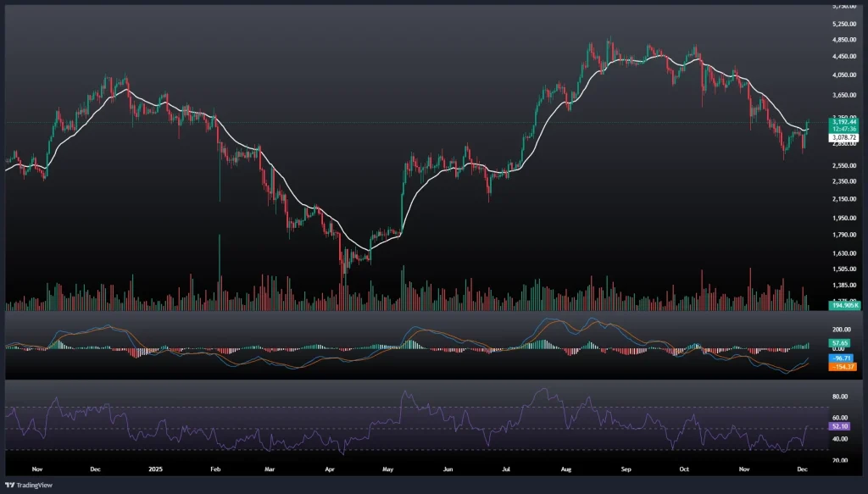Select the Oct label on time axis
Image resolution: width=868 pixels, height=494 pixels.
(684, 468)
